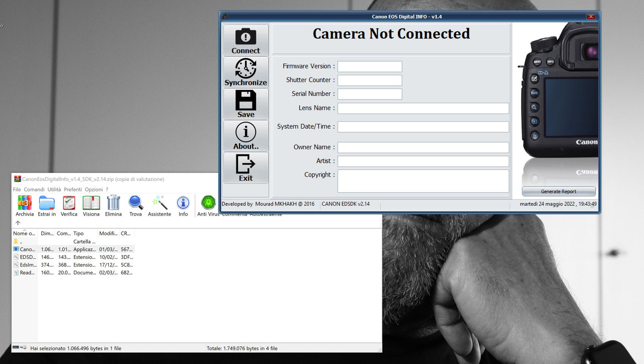Click the Info icon in WinRAR toolbar
Screen dimensions: 644x364
point(183,206)
